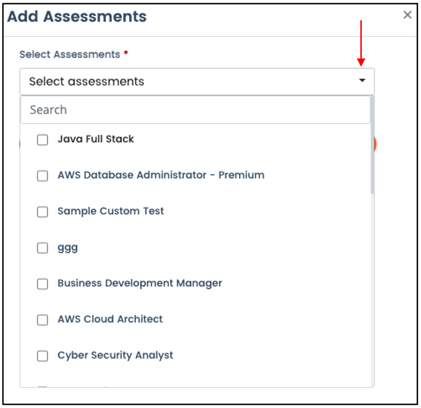
Task: Choose the Business Development Manager text
Action: 140,283
